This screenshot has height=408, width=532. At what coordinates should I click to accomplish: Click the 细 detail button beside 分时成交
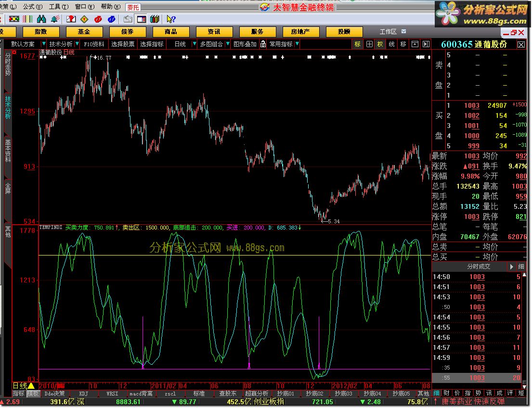pos(521,267)
